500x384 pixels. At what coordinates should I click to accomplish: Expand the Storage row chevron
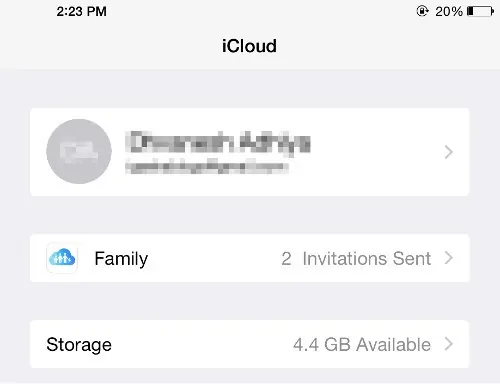click(449, 344)
